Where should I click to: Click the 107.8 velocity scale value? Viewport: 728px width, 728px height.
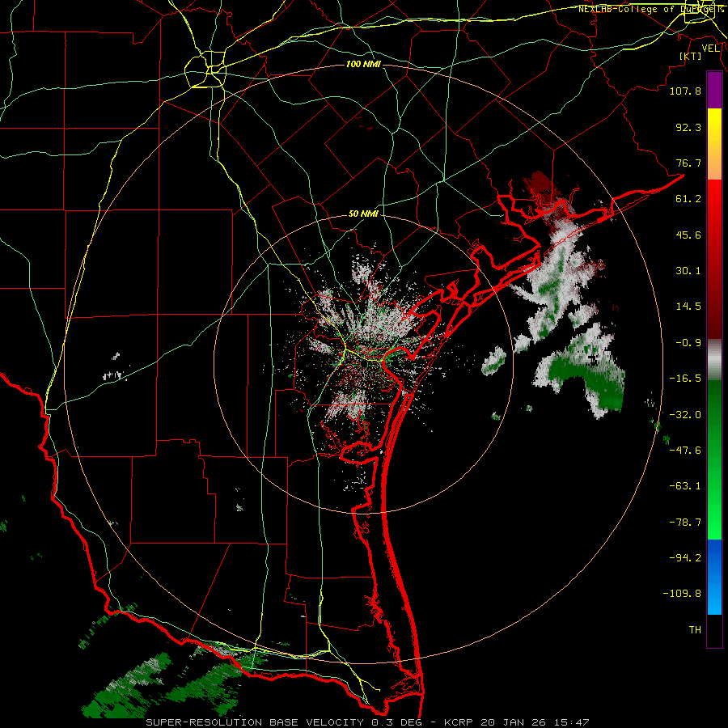pos(685,91)
